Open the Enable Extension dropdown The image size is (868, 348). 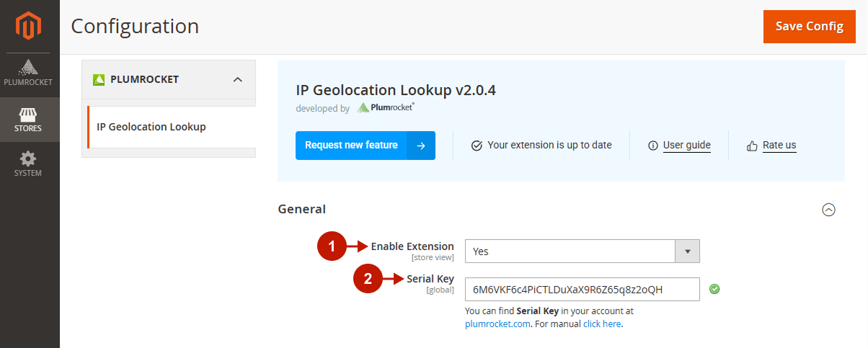tap(583, 251)
